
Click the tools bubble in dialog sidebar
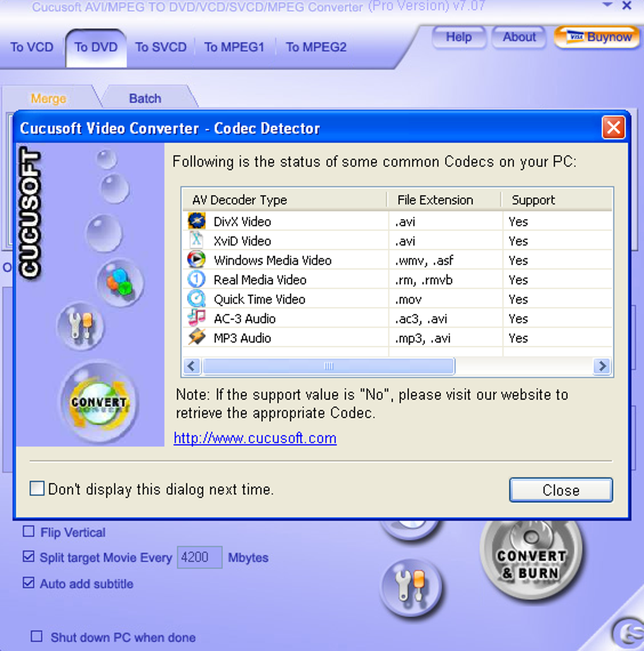click(81, 326)
